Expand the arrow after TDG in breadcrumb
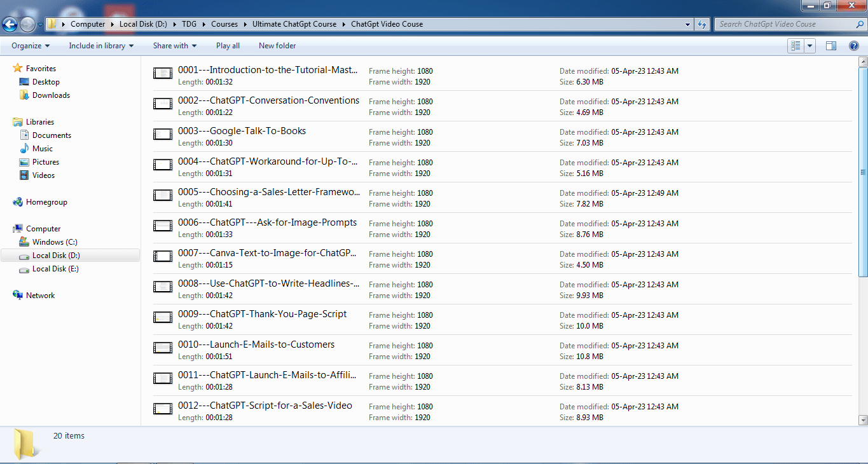868x464 pixels. point(204,24)
